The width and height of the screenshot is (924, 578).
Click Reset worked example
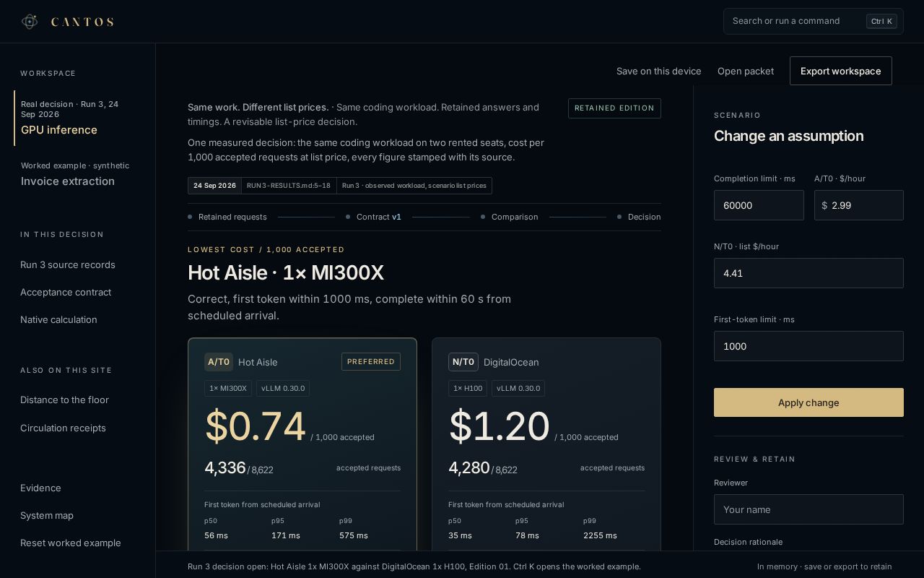[71, 543]
